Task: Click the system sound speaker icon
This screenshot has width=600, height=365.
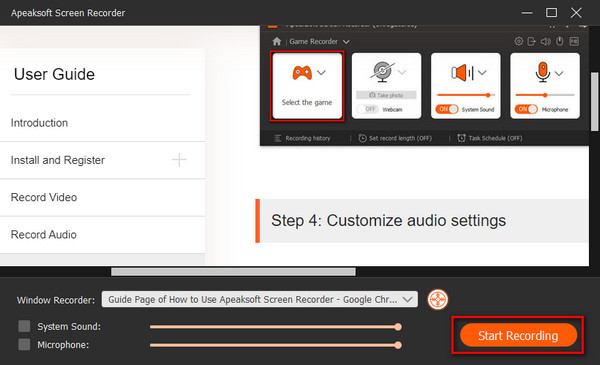Action: [x=462, y=72]
